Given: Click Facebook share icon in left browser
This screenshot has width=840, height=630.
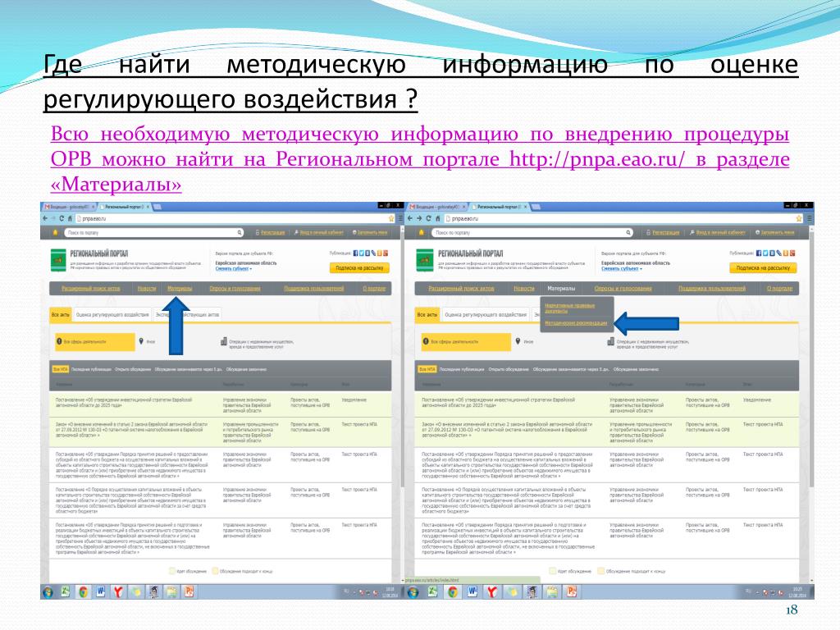Looking at the screenshot, I should [356, 253].
